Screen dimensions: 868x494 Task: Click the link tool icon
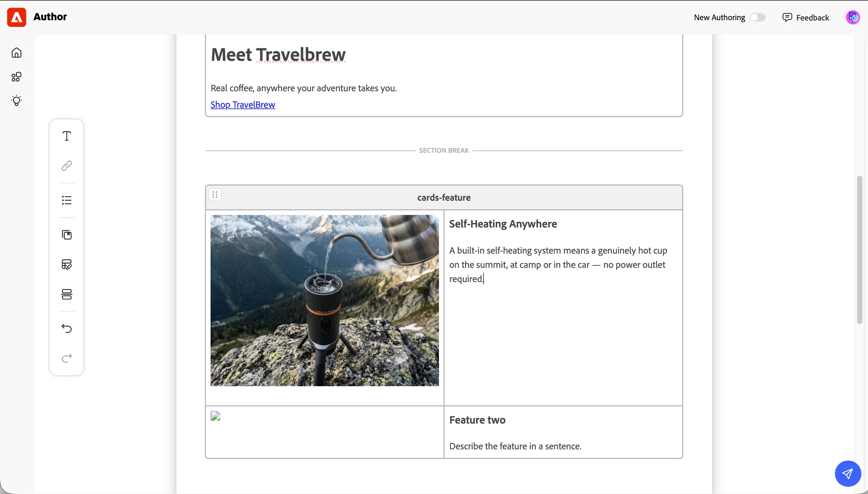click(x=67, y=166)
